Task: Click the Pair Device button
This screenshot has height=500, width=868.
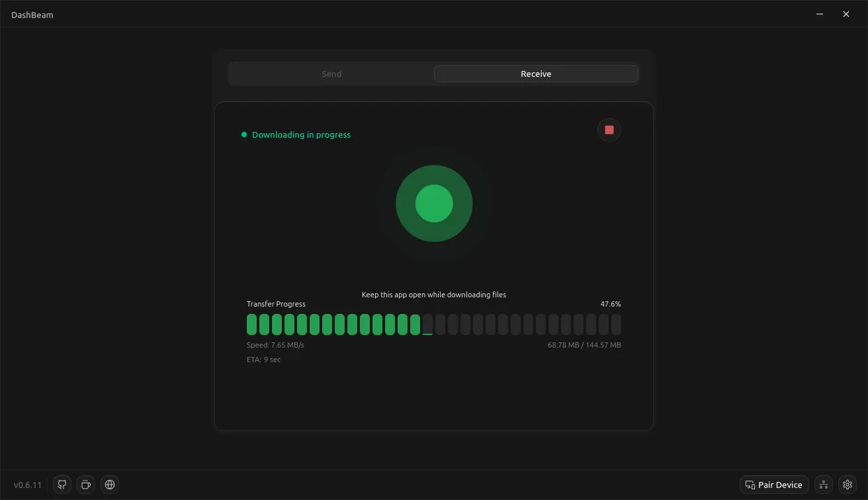Action: coord(774,484)
